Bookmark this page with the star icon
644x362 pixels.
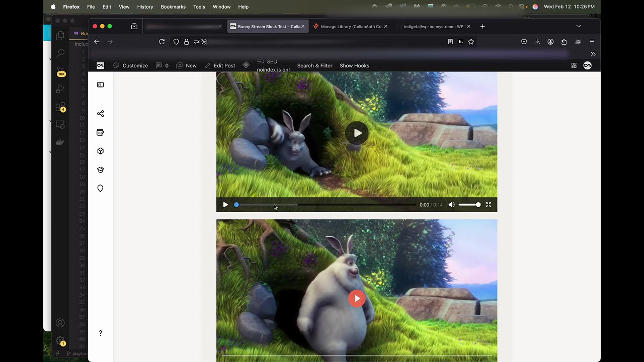coord(471,42)
